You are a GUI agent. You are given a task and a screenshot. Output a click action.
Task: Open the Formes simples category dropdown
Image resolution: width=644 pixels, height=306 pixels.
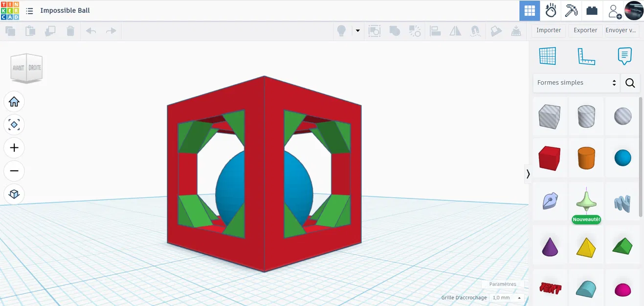click(576, 83)
